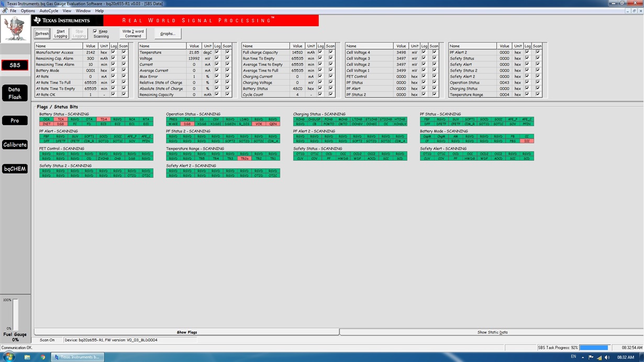Toggle Scan checkbox for Cycle Count
The image size is (644, 362).
click(330, 94)
